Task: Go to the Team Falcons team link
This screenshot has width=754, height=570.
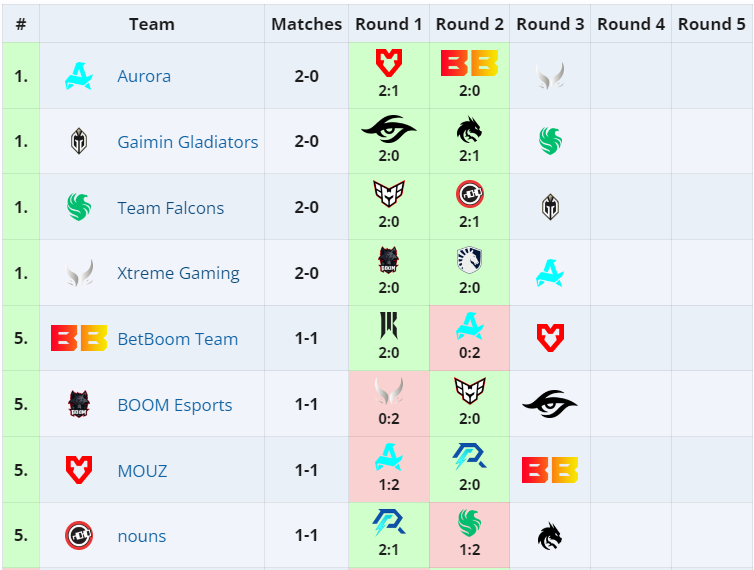Action: coord(171,208)
